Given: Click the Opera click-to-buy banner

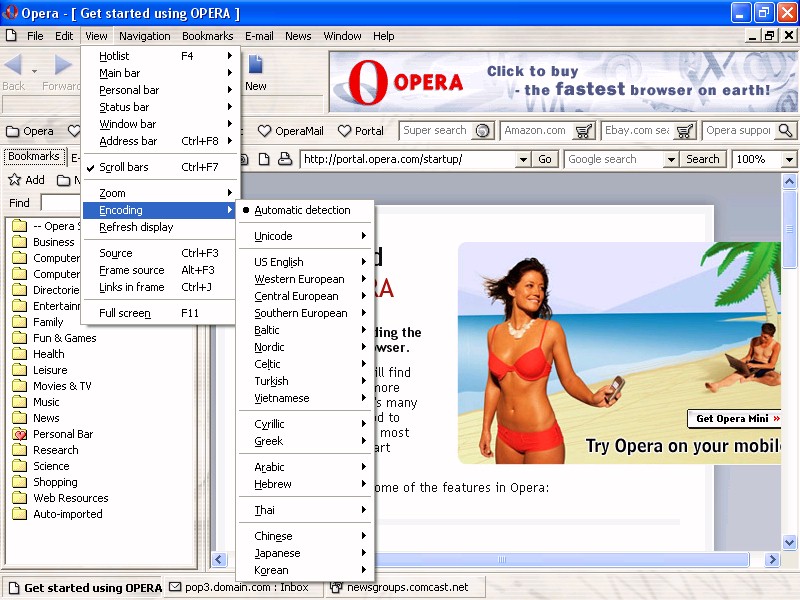Looking at the screenshot, I should [x=563, y=82].
